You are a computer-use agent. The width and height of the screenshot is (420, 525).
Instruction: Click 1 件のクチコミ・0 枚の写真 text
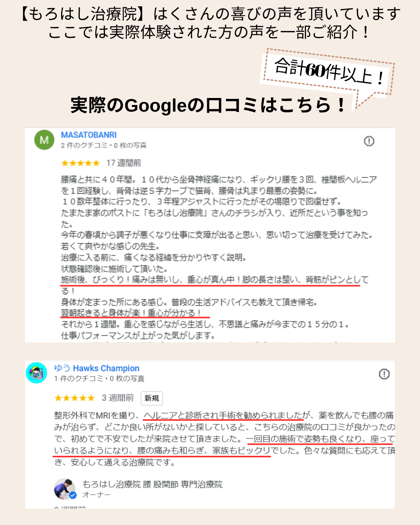tap(99, 379)
